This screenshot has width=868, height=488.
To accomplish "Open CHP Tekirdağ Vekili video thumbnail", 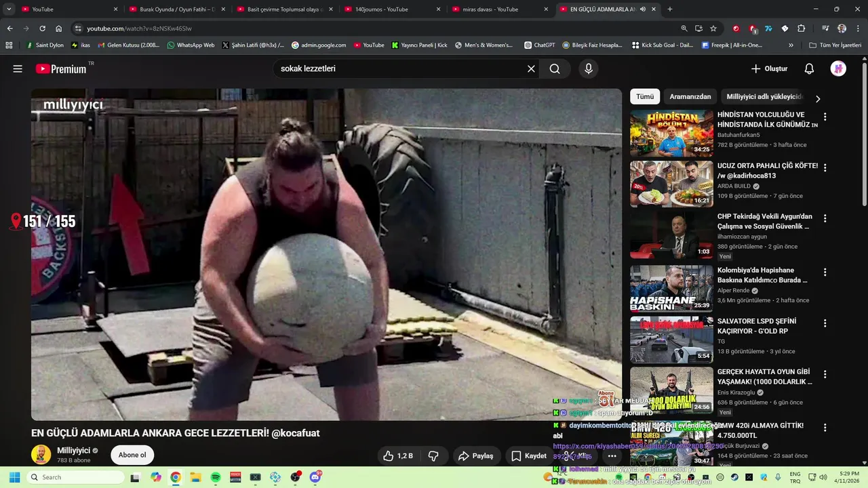I will tap(671, 235).
